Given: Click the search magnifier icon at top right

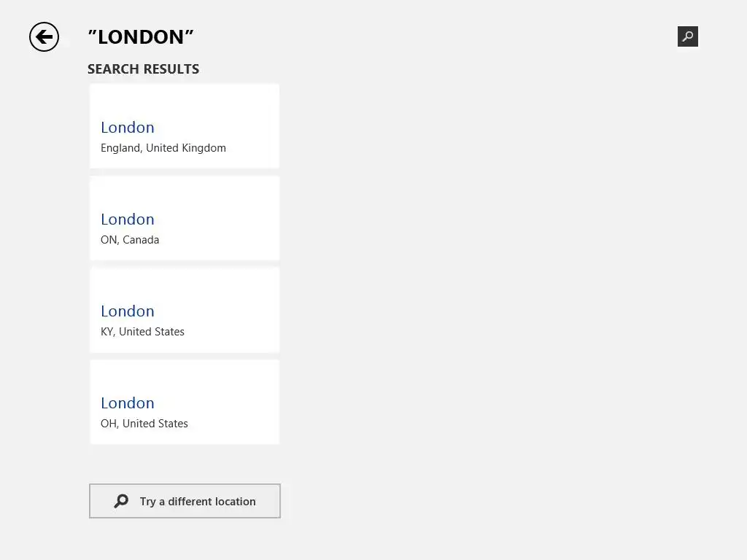Looking at the screenshot, I should click(x=687, y=36).
